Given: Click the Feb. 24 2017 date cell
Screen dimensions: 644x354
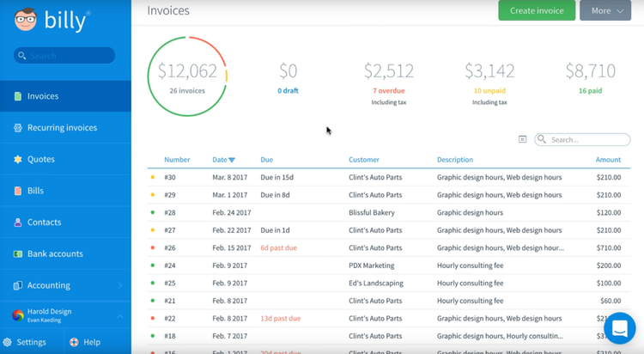Looking at the screenshot, I should pyautogui.click(x=232, y=212).
